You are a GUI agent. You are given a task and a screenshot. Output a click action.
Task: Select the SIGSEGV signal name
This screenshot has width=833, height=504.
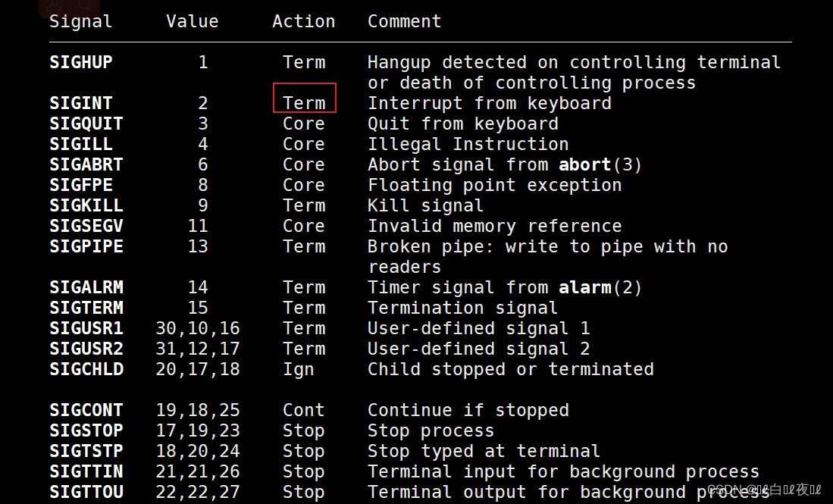click(86, 226)
